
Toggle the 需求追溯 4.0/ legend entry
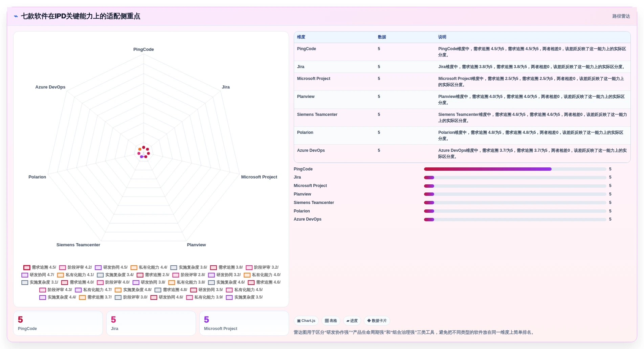(x=77, y=282)
